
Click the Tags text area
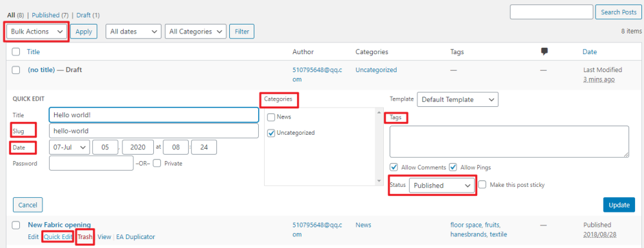(x=509, y=142)
